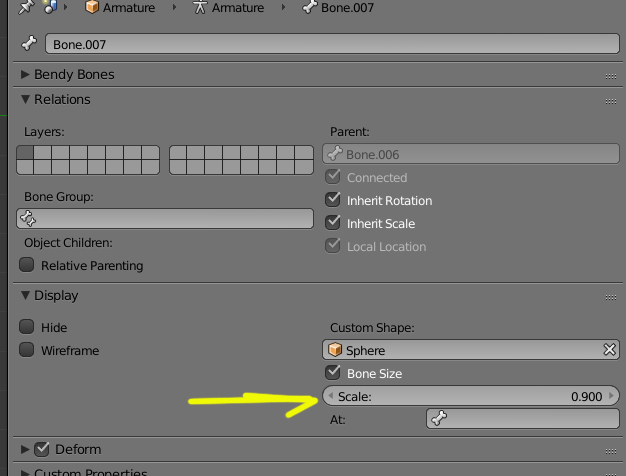Collapse the Display panel

coord(25,295)
